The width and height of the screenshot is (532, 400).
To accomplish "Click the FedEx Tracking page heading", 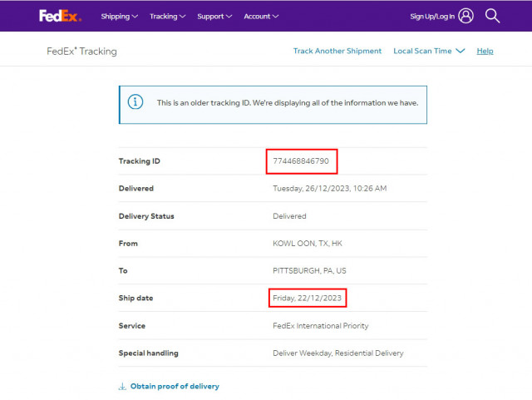I will pyautogui.click(x=81, y=52).
